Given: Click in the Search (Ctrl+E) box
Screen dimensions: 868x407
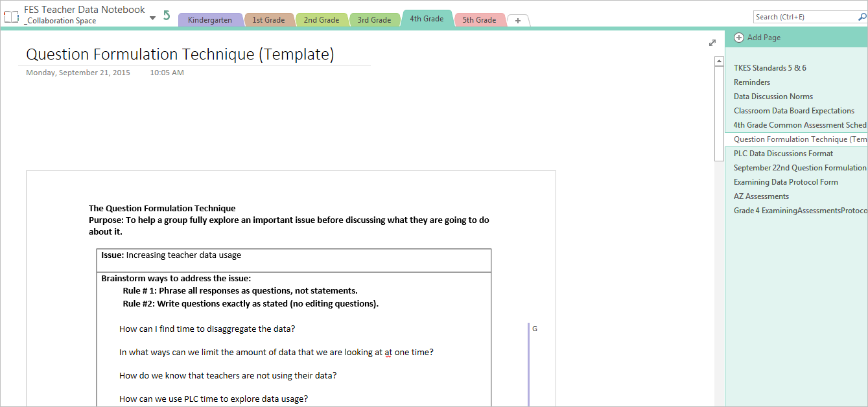Looking at the screenshot, I should [804, 17].
